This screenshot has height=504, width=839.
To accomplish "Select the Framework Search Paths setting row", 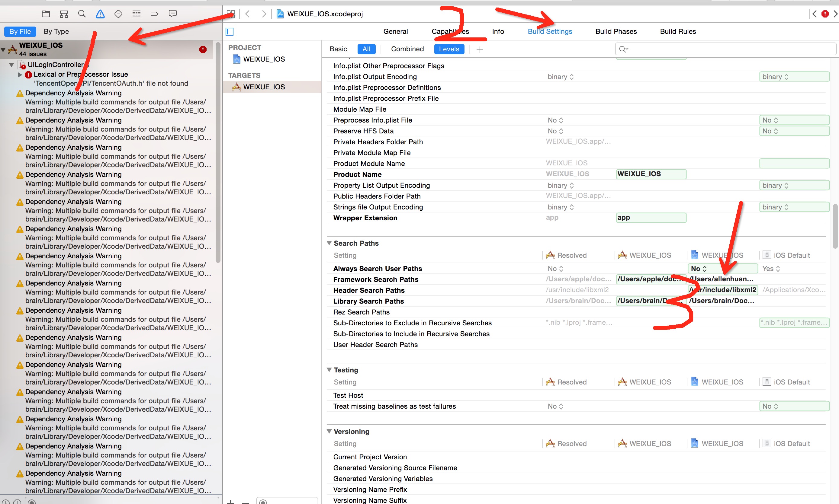I will click(576, 279).
